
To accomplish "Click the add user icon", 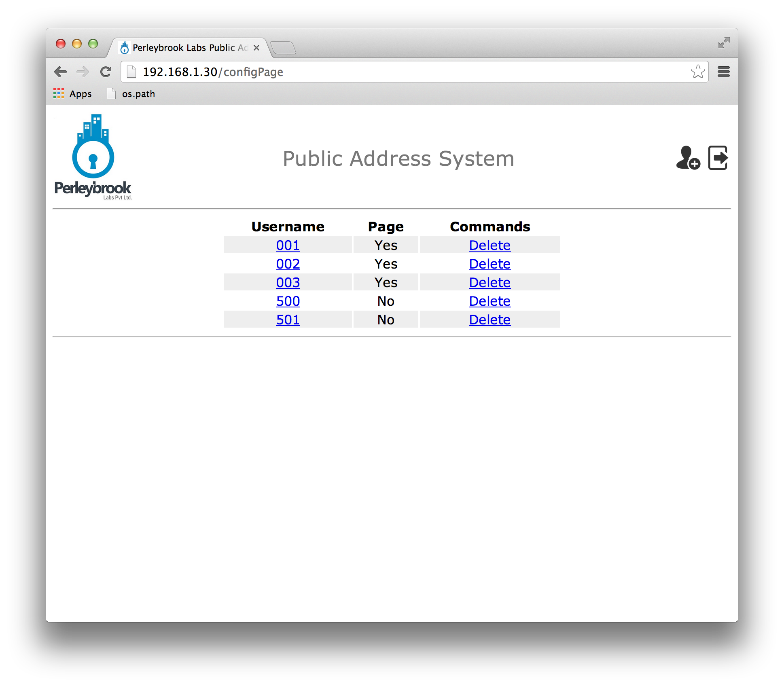I will (688, 158).
